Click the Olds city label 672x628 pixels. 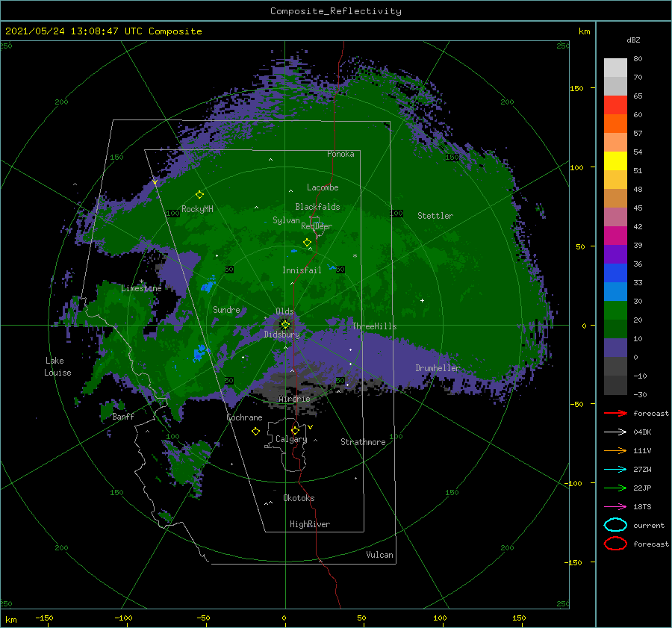(x=284, y=311)
